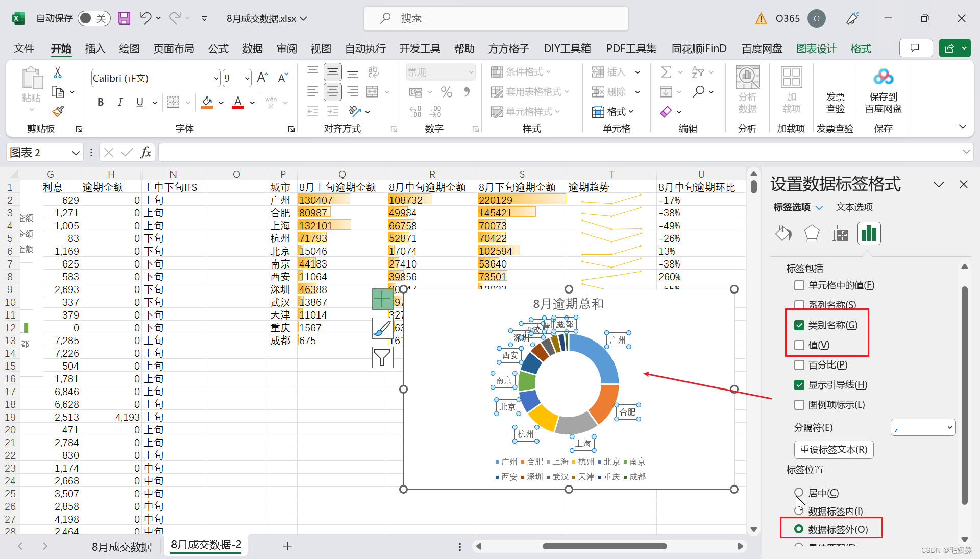This screenshot has height=559, width=980.
Task: Click the formula bar input field
Action: (x=559, y=152)
